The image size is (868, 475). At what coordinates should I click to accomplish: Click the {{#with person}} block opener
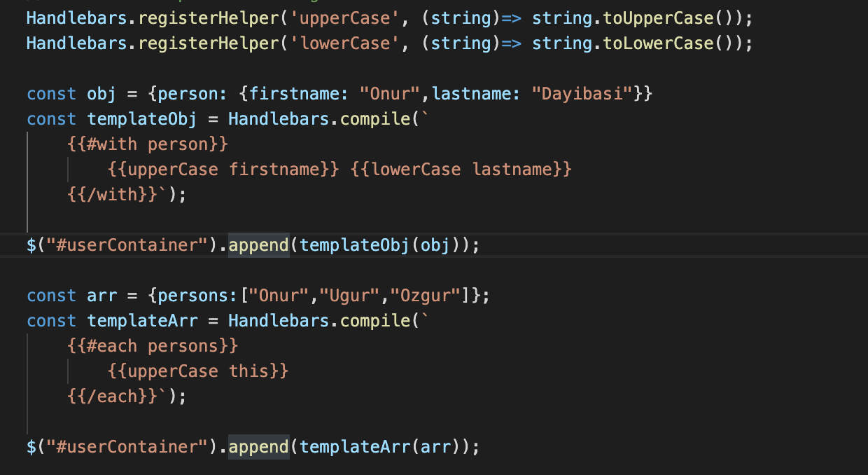147,144
